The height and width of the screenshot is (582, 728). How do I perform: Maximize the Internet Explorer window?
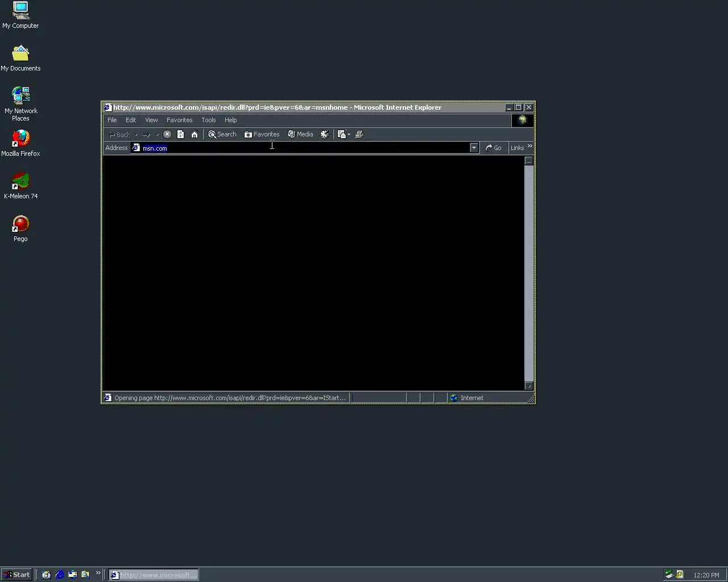point(519,107)
